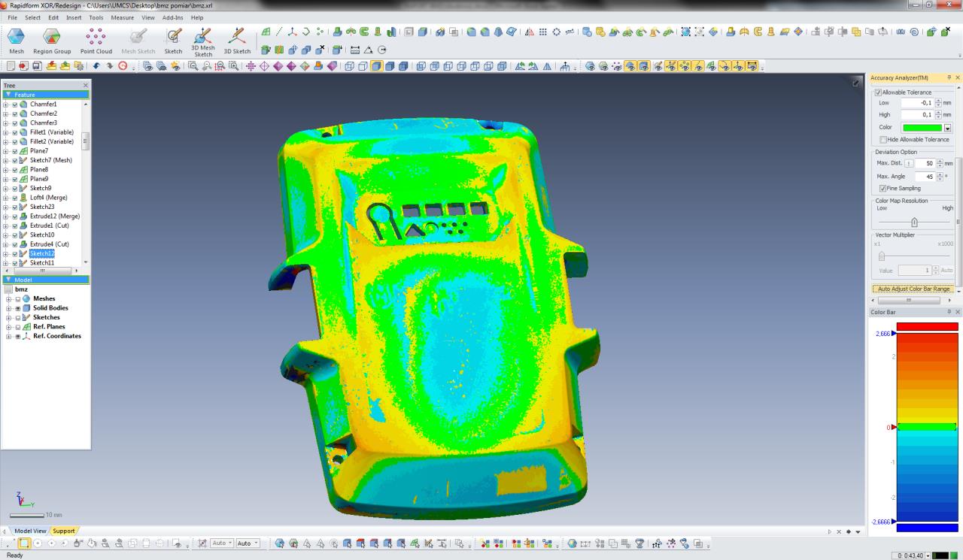This screenshot has width=963, height=560.
Task: Toggle visibility checkbox for Solid Bodies
Action: click(x=17, y=308)
